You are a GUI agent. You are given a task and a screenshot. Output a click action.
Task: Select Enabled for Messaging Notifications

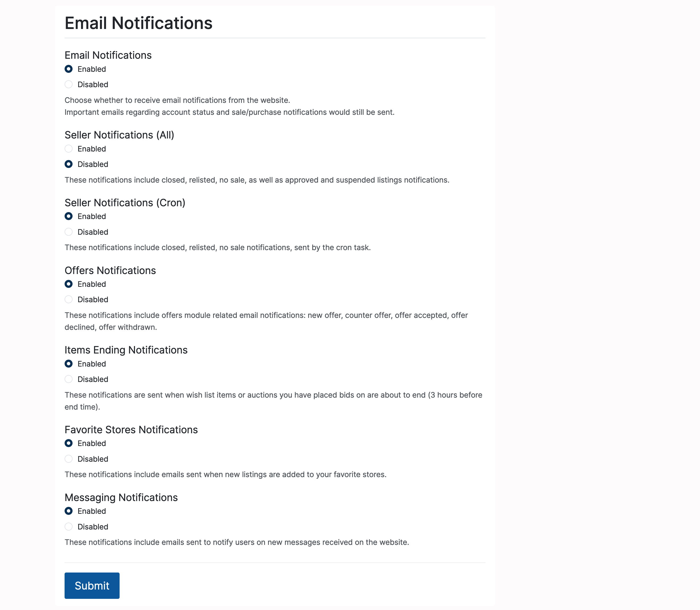[69, 511]
